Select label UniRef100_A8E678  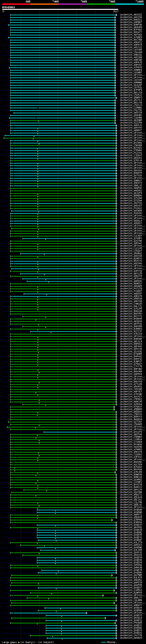(131, 296)
